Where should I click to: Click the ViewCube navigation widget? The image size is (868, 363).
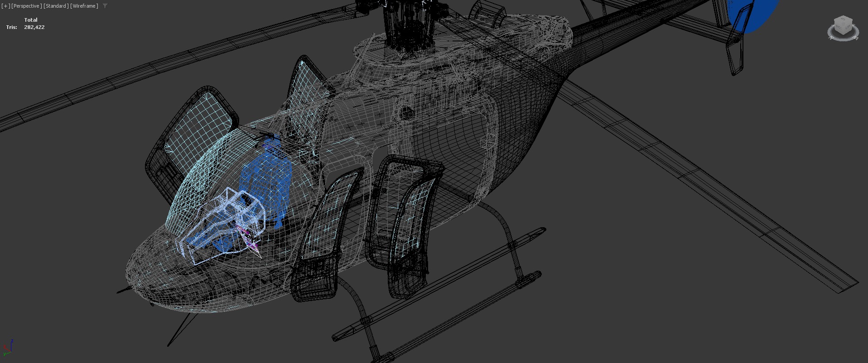[843, 29]
